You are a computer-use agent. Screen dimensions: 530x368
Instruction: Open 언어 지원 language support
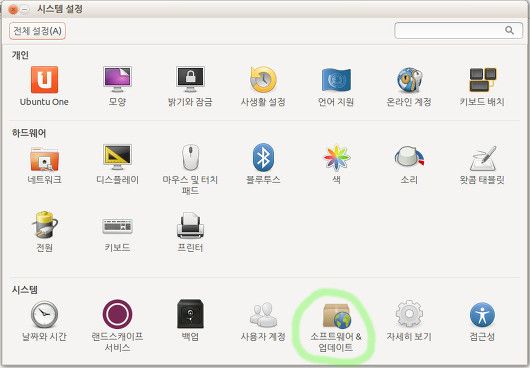pyautogui.click(x=336, y=86)
